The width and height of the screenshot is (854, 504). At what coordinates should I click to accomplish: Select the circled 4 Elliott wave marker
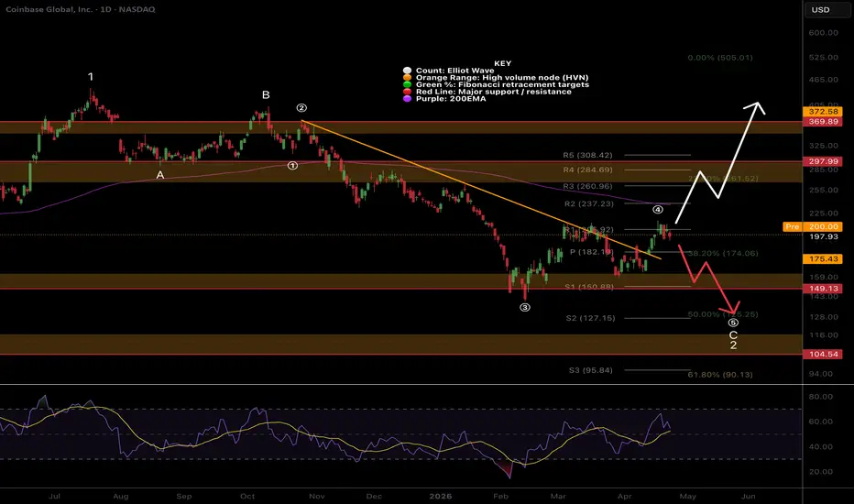658,210
